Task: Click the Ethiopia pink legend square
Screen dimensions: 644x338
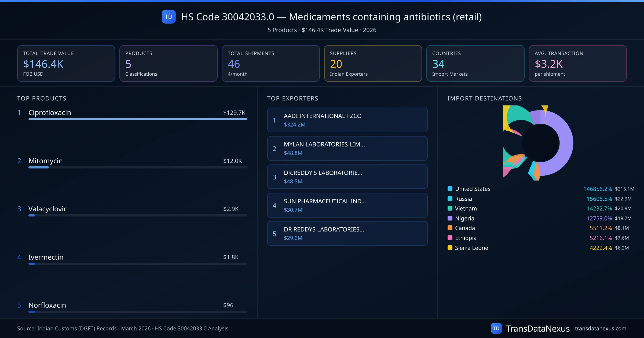Action: click(x=450, y=238)
